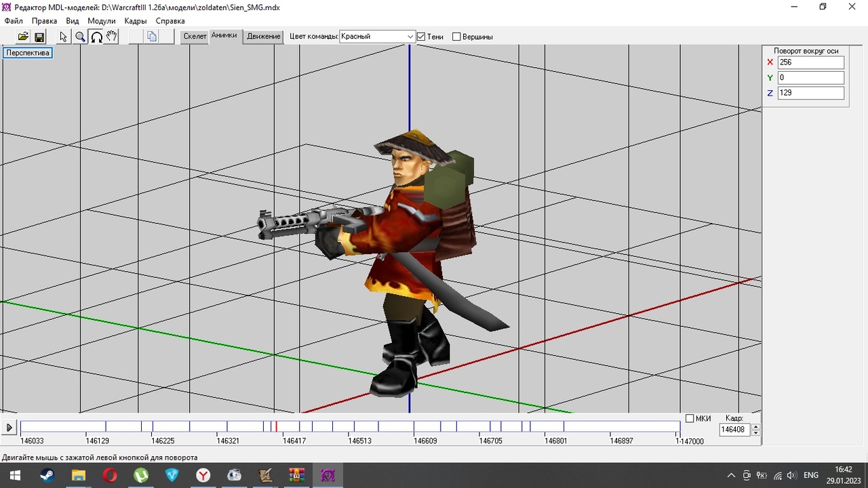
Task: Open the scroll-and-quill app in taskbar
Action: coord(265,475)
